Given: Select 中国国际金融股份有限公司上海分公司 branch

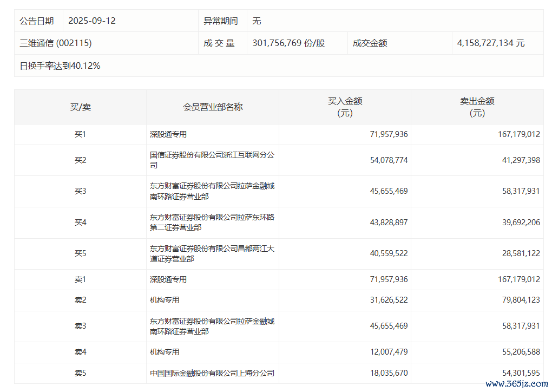Looking at the screenshot, I should tap(212, 373).
